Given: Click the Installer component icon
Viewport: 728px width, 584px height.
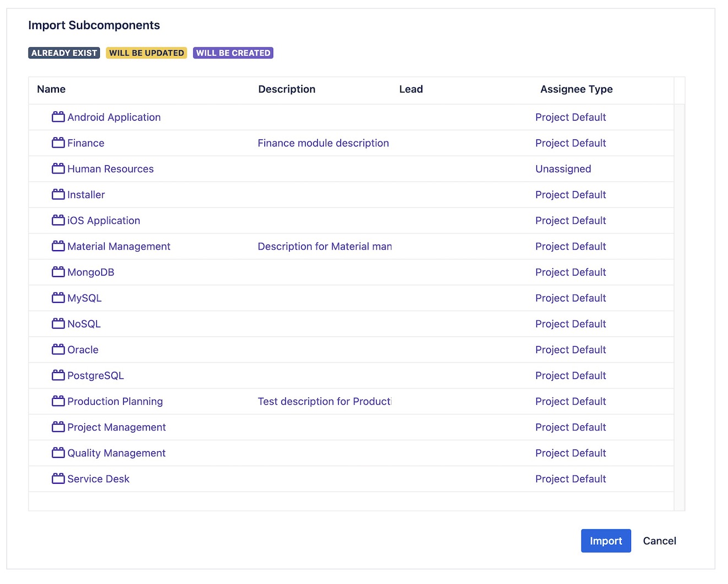Looking at the screenshot, I should tap(58, 194).
